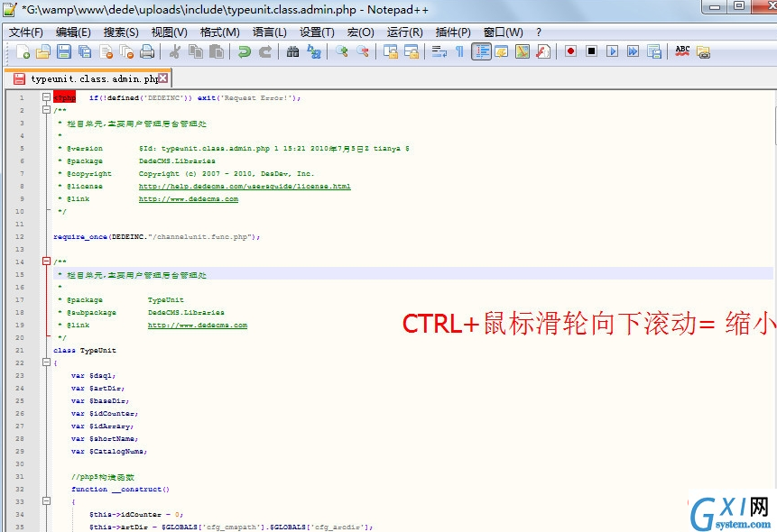Open the 宏(O) menu
The width and height of the screenshot is (777, 532).
360,32
